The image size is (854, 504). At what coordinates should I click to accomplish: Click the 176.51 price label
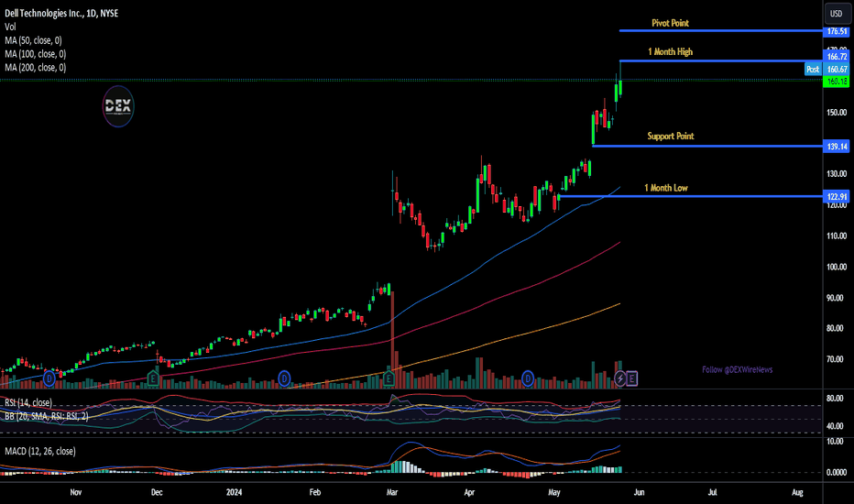pos(837,31)
